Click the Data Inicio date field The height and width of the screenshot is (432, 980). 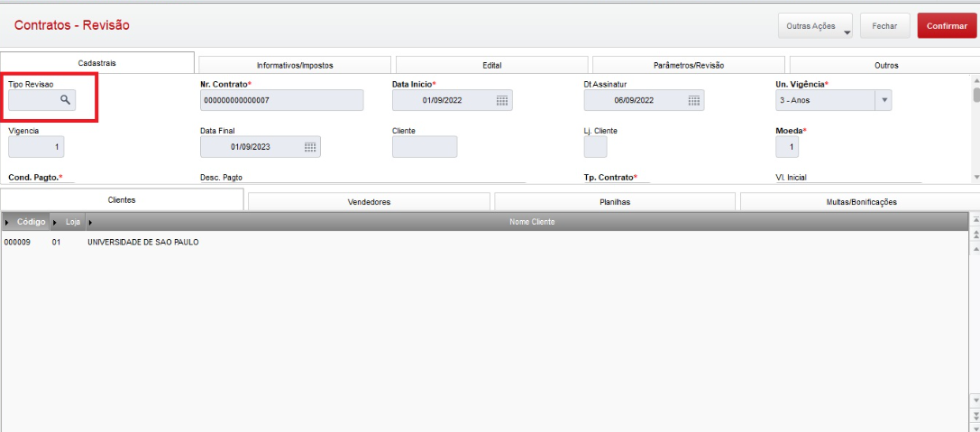tap(453, 100)
